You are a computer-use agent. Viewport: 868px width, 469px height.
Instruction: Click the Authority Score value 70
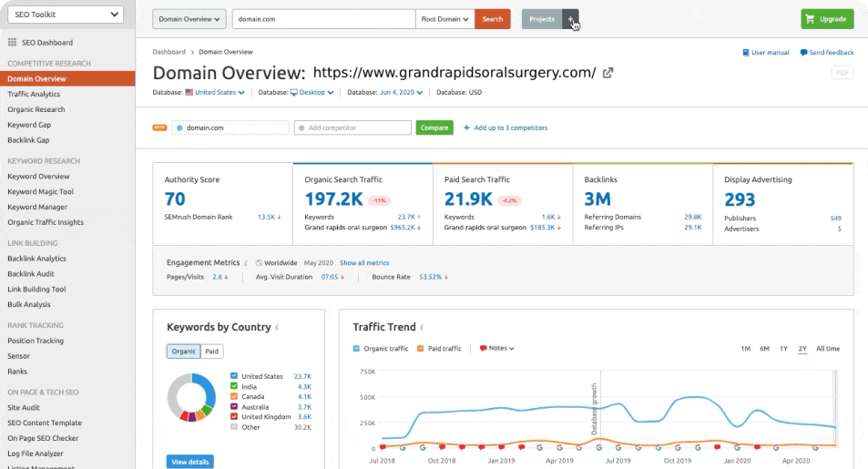175,199
